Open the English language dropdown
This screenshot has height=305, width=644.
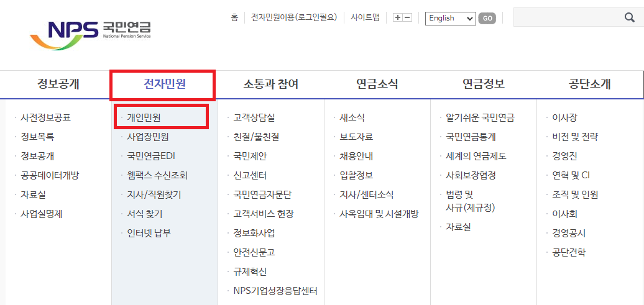pyautogui.click(x=450, y=18)
